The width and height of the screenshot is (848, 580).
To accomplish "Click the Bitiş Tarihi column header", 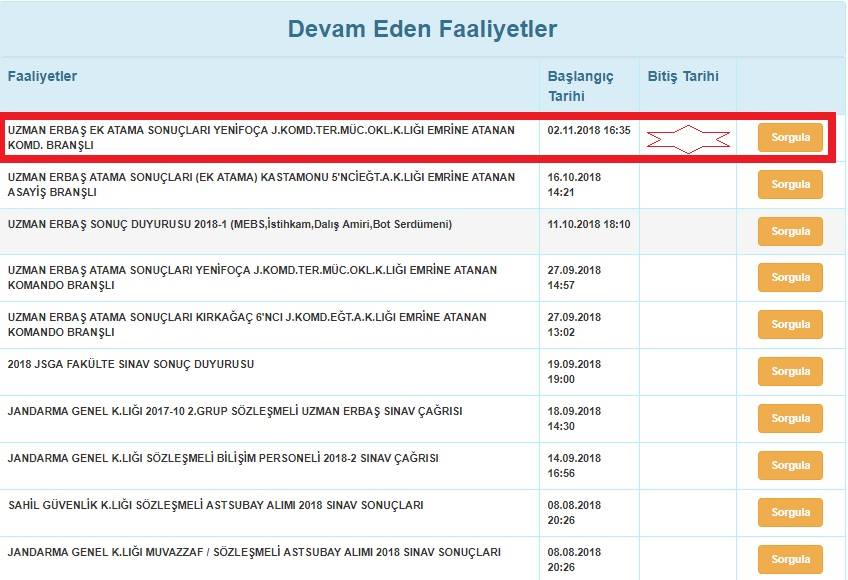I will (683, 76).
